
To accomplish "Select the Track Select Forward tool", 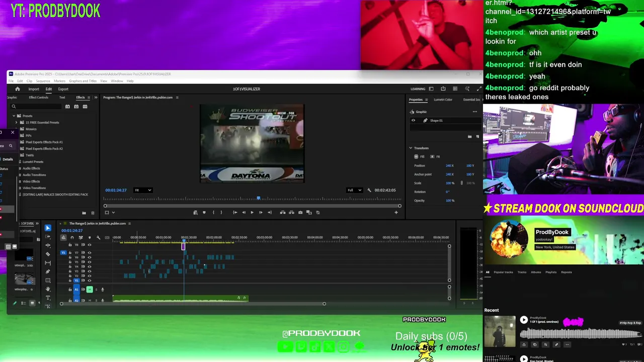I will pyautogui.click(x=48, y=237).
